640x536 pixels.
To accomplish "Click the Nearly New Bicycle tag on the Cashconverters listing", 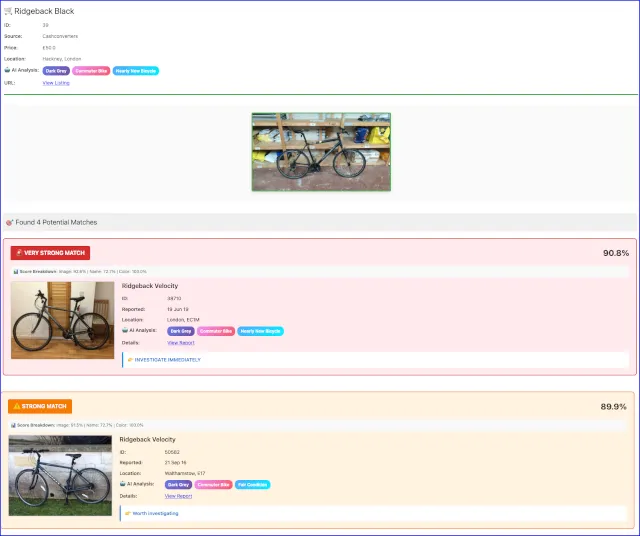I will click(x=136, y=71).
